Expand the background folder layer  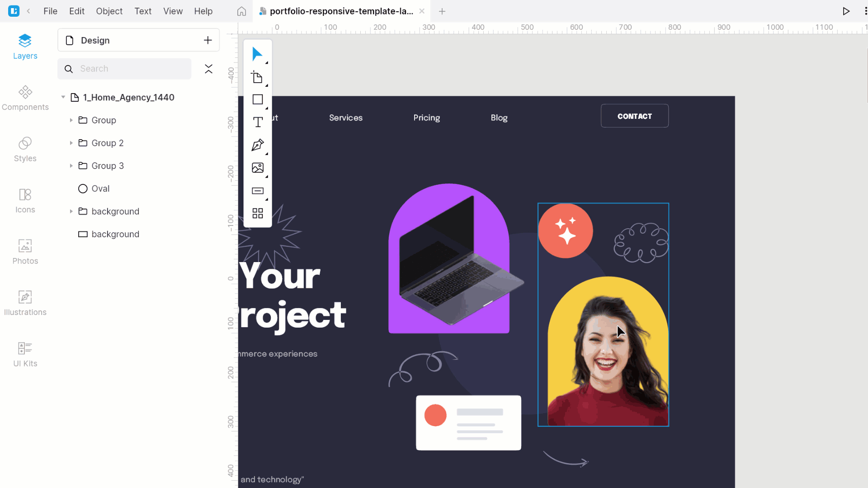[x=71, y=211]
